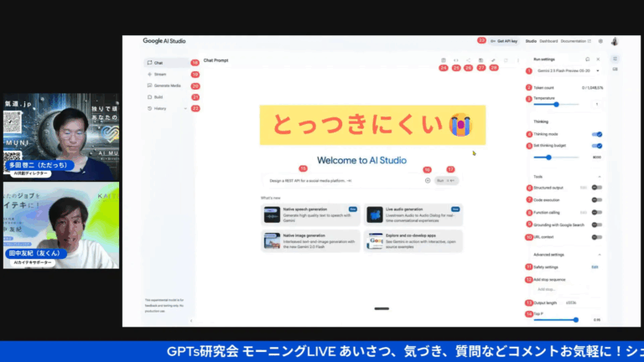Click the thinking budget slider
The image size is (644, 362).
point(556,158)
